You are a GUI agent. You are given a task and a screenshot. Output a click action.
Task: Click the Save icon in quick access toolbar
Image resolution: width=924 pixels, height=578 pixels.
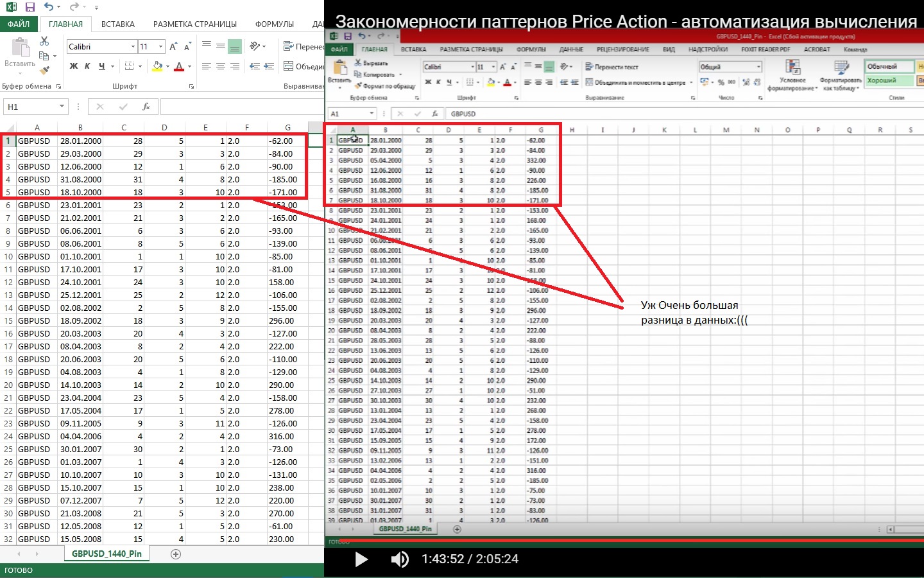(30, 7)
